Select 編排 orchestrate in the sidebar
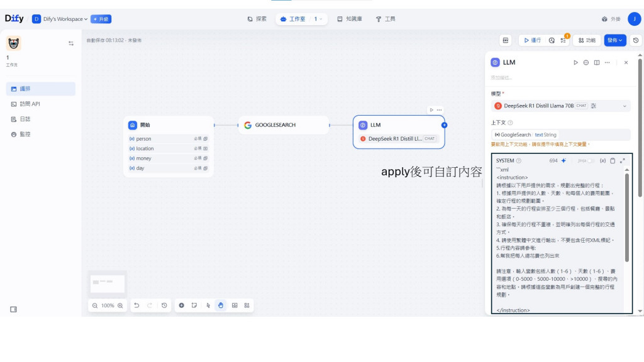The width and height of the screenshot is (644, 362). coord(41,89)
